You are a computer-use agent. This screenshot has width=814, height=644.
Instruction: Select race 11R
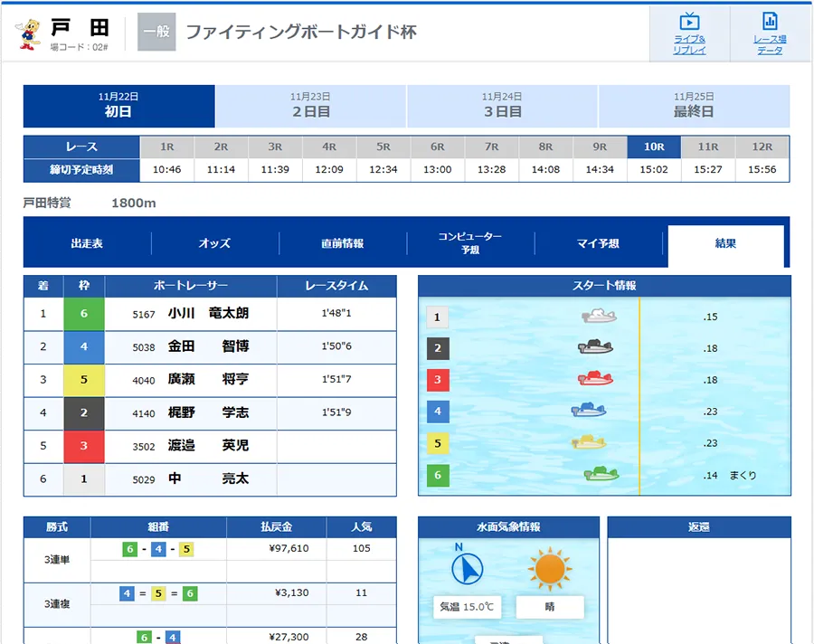[x=707, y=147]
